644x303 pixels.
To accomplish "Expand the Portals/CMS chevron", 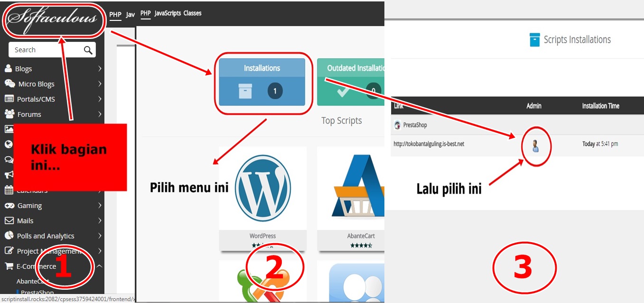I will coord(100,99).
